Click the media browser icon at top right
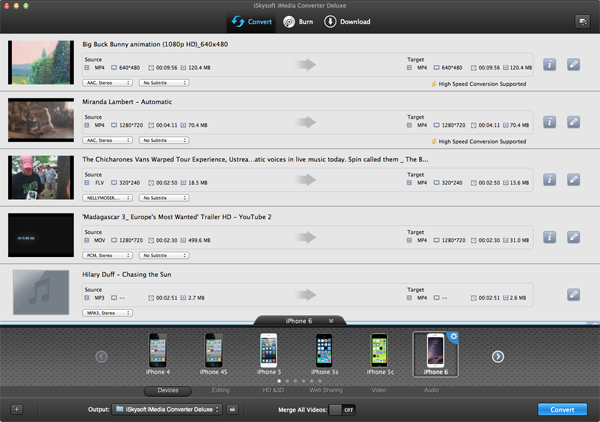 tap(582, 21)
